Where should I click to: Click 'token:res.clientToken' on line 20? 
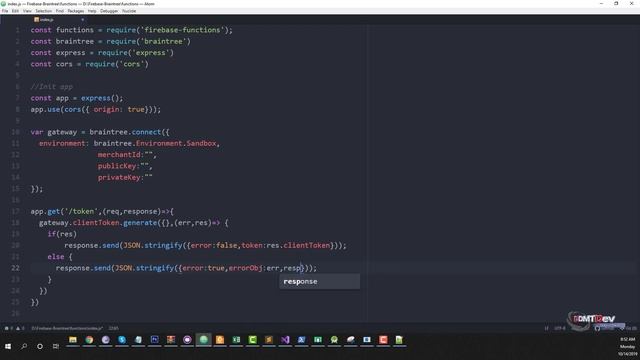(x=285, y=245)
